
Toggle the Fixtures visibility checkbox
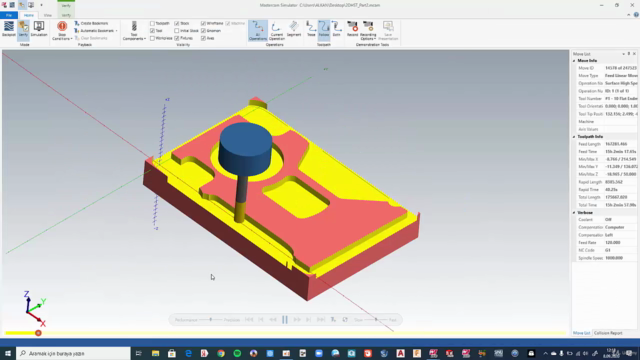177,38
